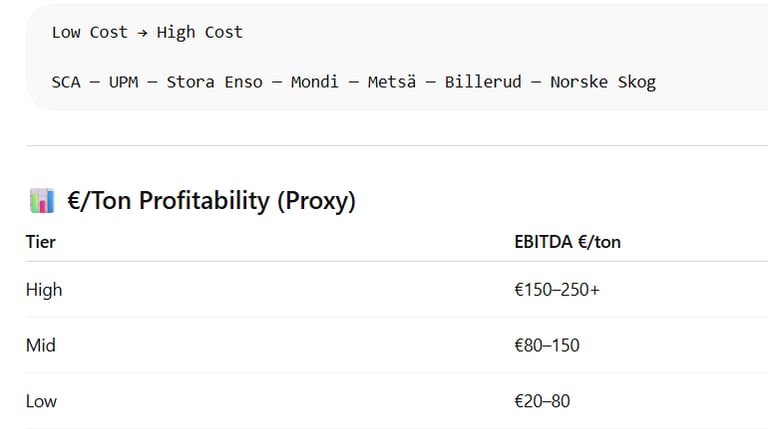Click the €80–150 value cell

click(546, 346)
